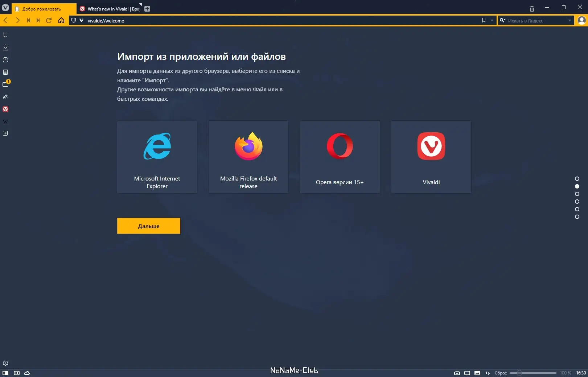Viewport: 588px width, 377px height.
Task: Jump to the last welcome page dot
Action: [577, 217]
